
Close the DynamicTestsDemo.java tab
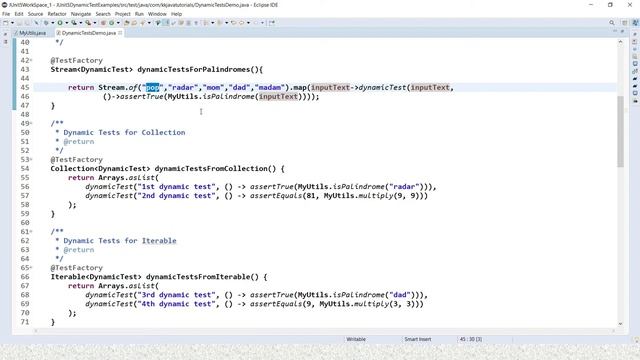pyautogui.click(x=120, y=33)
